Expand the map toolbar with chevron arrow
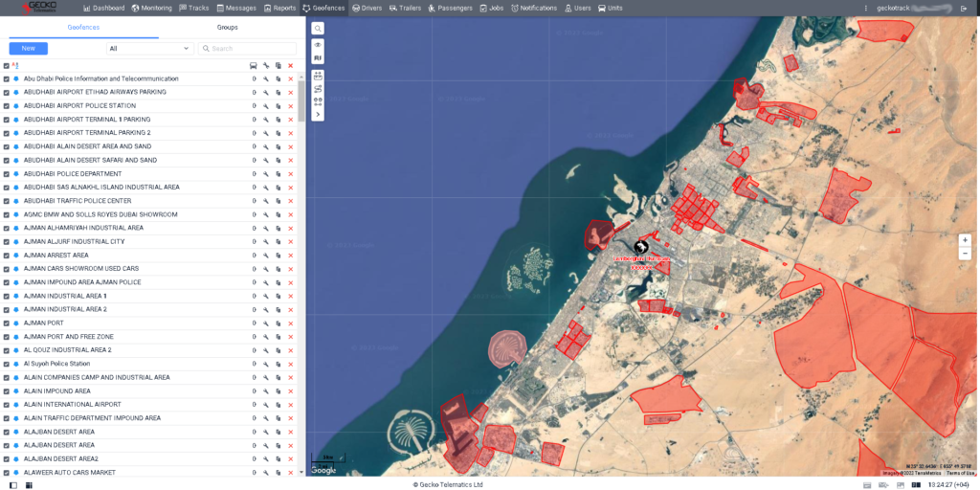 (318, 114)
